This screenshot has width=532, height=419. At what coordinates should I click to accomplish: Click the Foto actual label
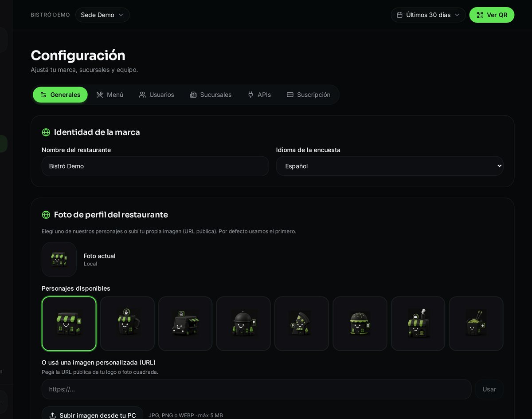click(99, 256)
